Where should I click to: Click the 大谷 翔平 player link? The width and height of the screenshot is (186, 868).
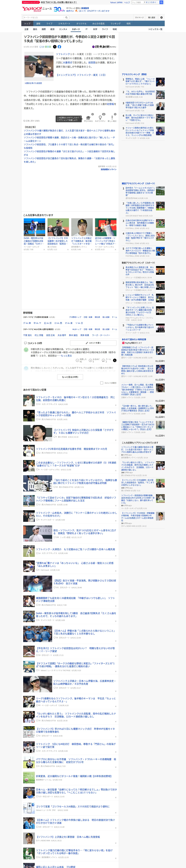point(62,335)
